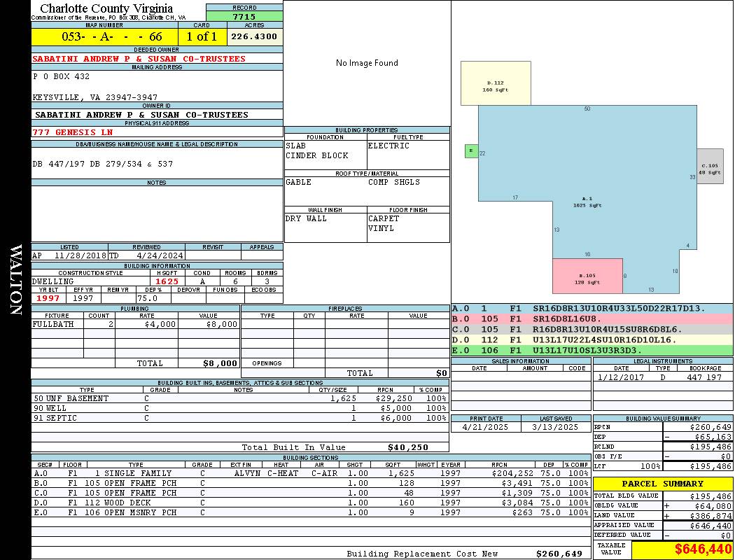The width and height of the screenshot is (735, 560).
Task: Select the basement RPCN $29,250
Action: pos(393,399)
